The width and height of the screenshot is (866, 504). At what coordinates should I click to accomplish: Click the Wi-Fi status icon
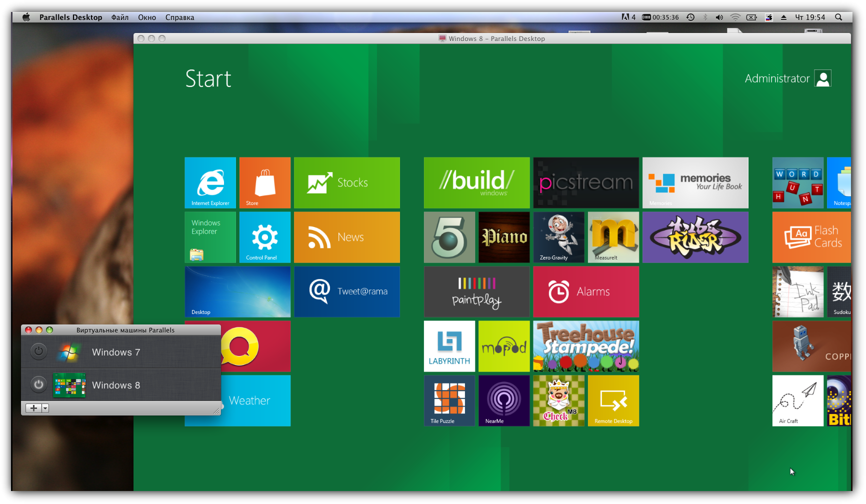click(x=735, y=17)
